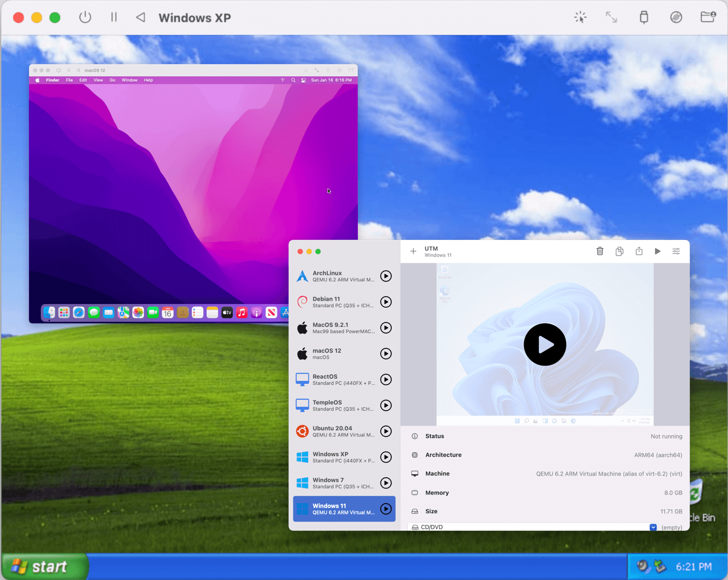Open Notes in the macOS 12 dock
The height and width of the screenshot is (580, 728).
(x=212, y=312)
